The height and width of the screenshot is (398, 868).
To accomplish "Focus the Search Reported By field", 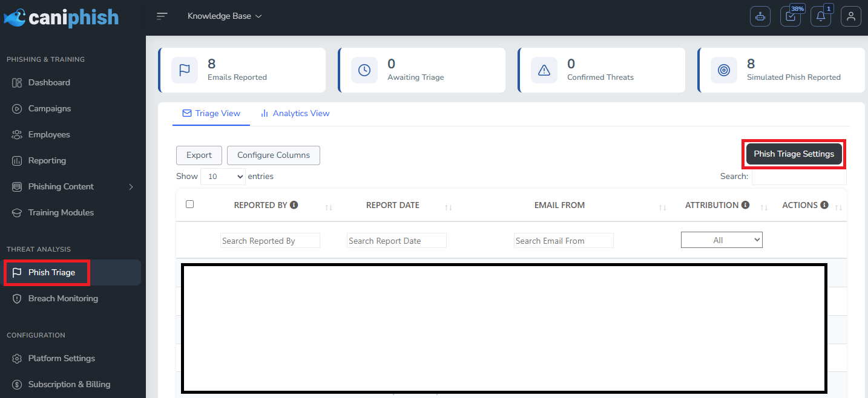I will pyautogui.click(x=270, y=241).
